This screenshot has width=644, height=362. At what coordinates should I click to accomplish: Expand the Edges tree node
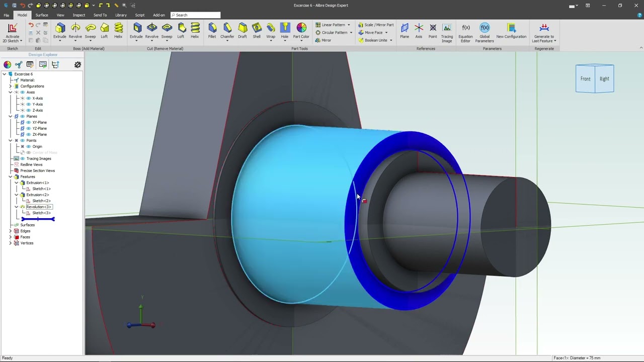10,231
